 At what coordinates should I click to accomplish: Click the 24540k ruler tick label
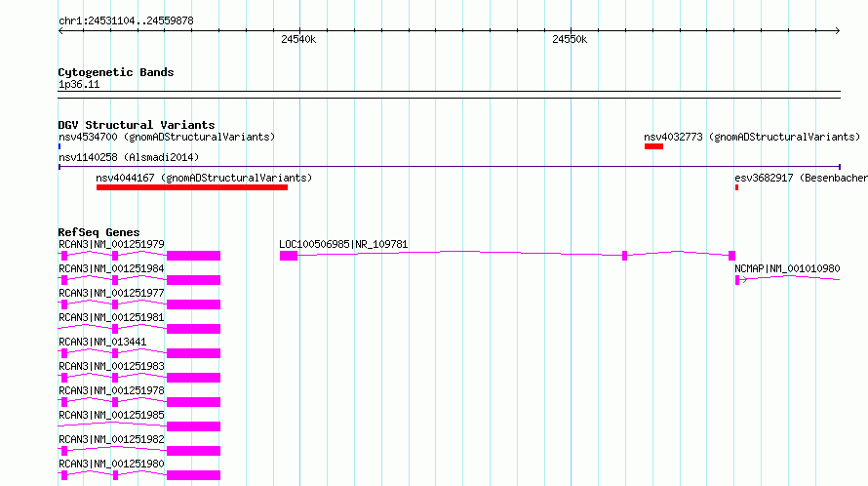298,39
